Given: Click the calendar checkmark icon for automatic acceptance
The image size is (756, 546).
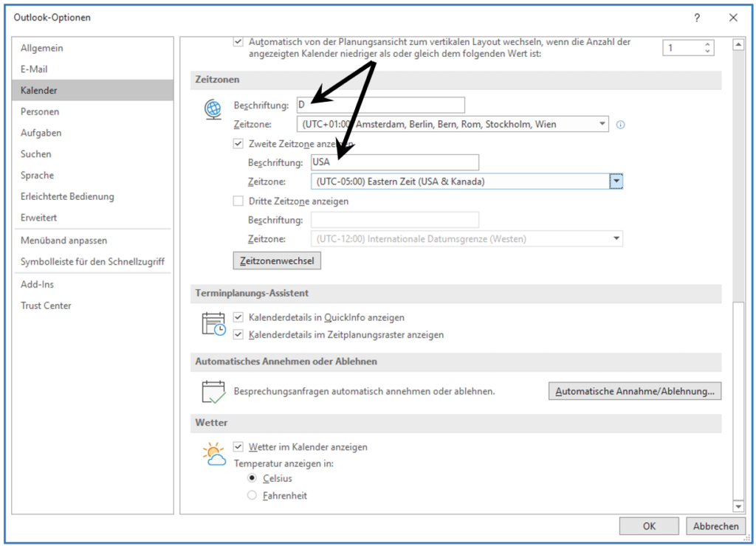Looking at the screenshot, I should (213, 391).
